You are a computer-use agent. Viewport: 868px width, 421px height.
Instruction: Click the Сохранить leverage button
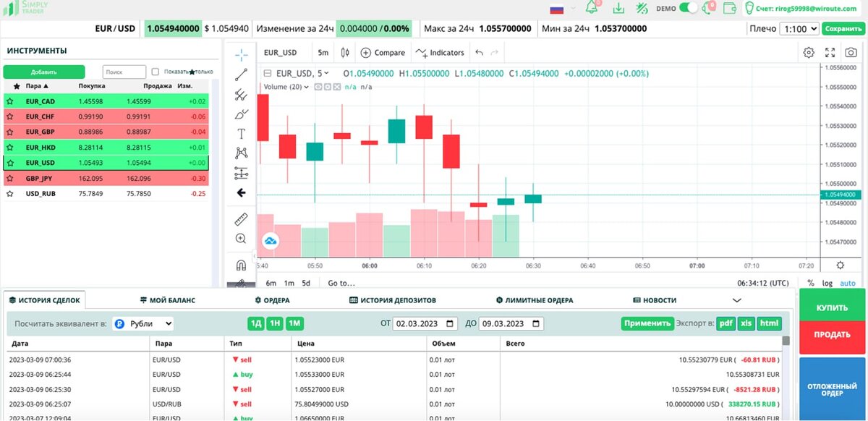[x=843, y=29]
